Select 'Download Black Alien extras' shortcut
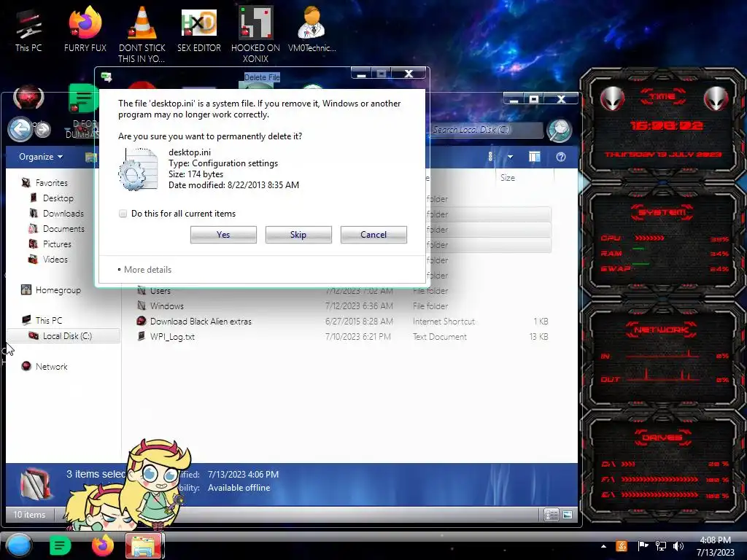747x560 pixels. (343, 321)
